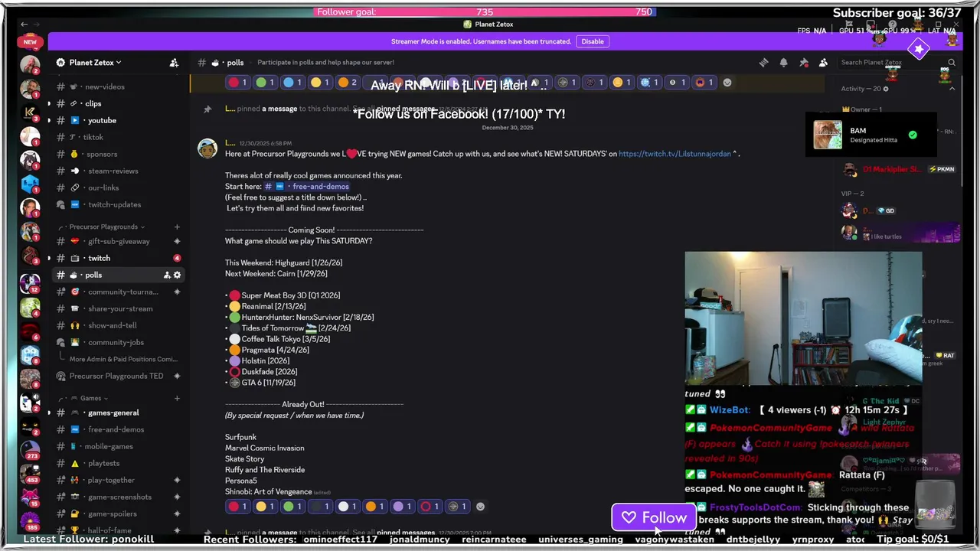The height and width of the screenshot is (551, 980).
Task: Expand the twitch channel arrow
Action: tap(50, 258)
